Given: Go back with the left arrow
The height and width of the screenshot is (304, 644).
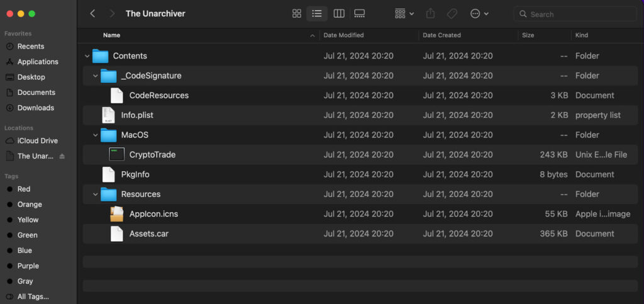Looking at the screenshot, I should tap(92, 14).
